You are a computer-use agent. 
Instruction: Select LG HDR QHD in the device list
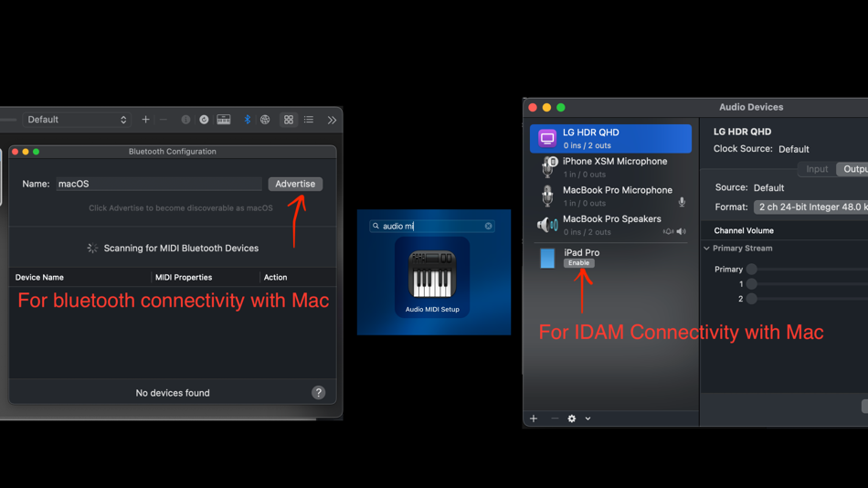coord(610,139)
